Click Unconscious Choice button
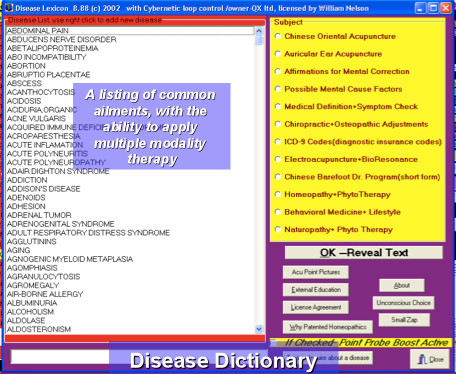The height and width of the screenshot is (374, 456). pyautogui.click(x=403, y=303)
